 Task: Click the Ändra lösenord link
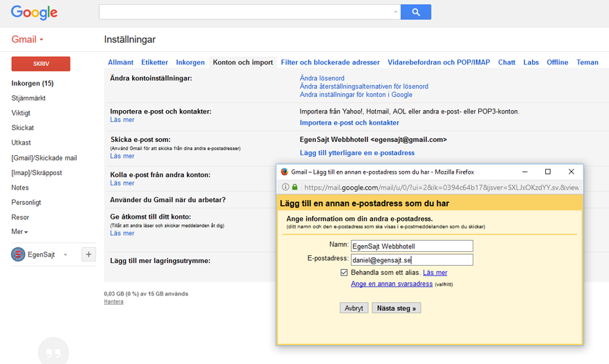coord(322,78)
